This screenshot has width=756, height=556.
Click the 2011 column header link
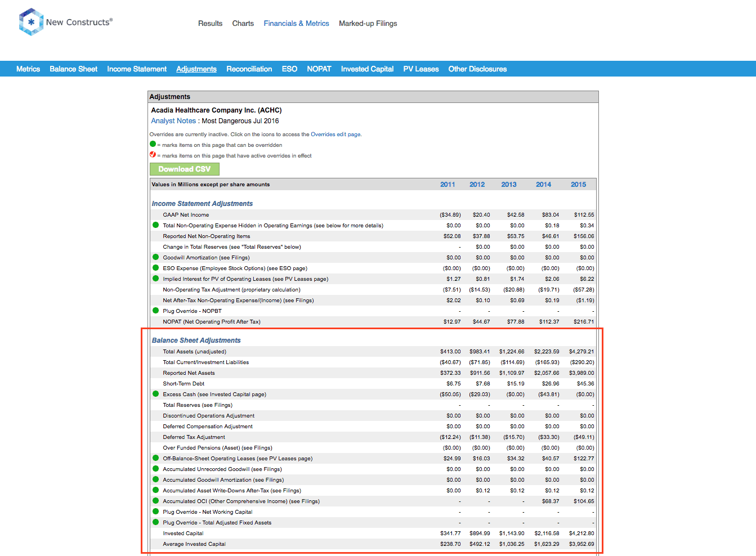click(x=448, y=185)
